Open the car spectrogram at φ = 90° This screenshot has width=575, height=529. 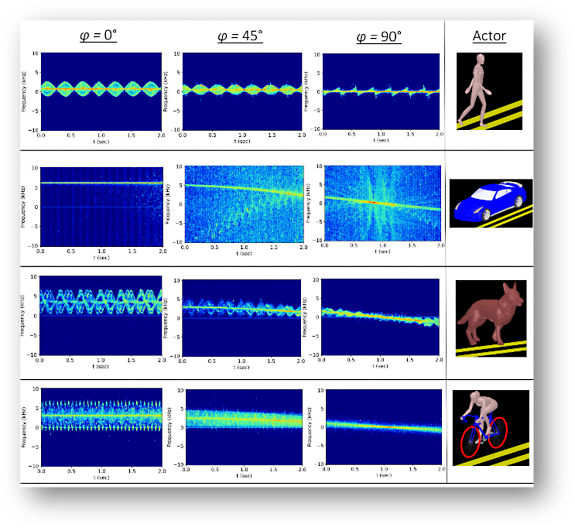click(383, 203)
